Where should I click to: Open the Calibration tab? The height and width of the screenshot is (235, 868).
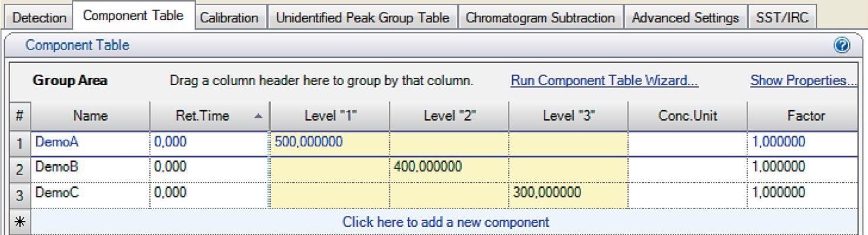pos(229,18)
